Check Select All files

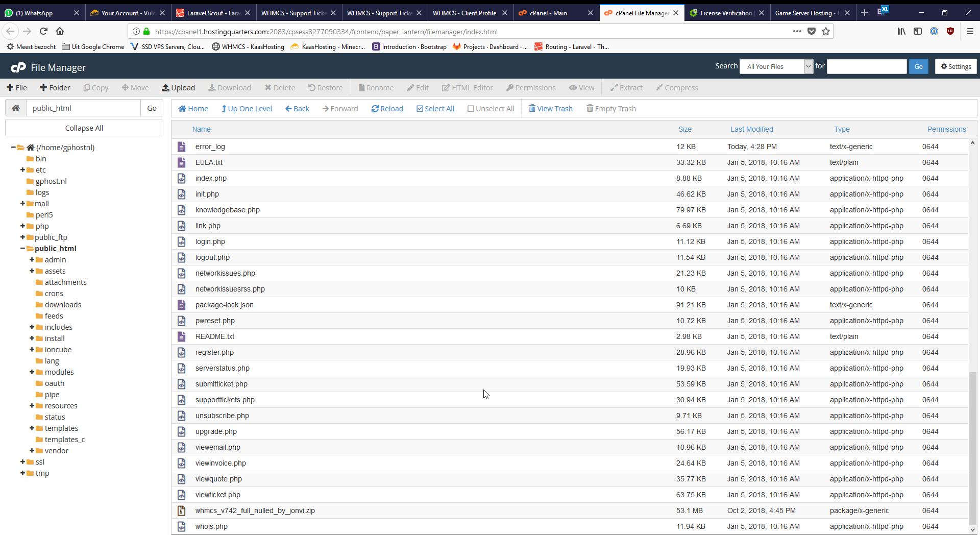coord(435,109)
